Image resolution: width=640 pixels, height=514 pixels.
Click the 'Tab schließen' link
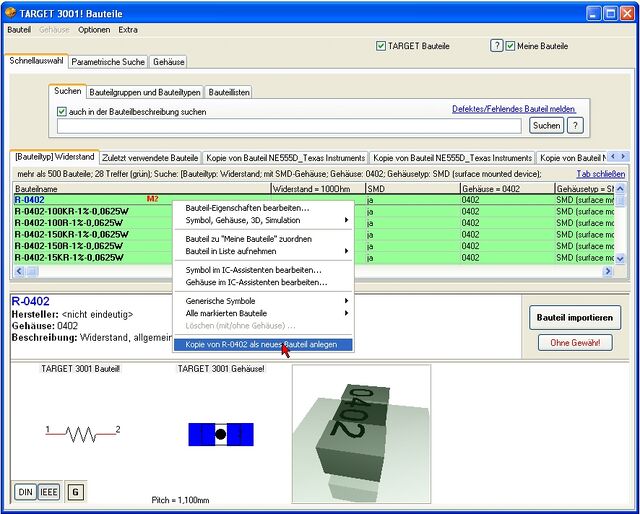600,174
